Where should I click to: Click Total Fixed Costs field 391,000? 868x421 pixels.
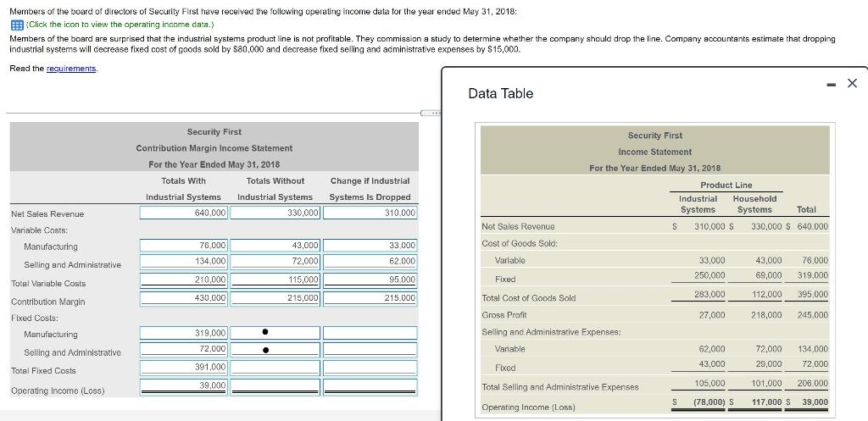pos(184,368)
